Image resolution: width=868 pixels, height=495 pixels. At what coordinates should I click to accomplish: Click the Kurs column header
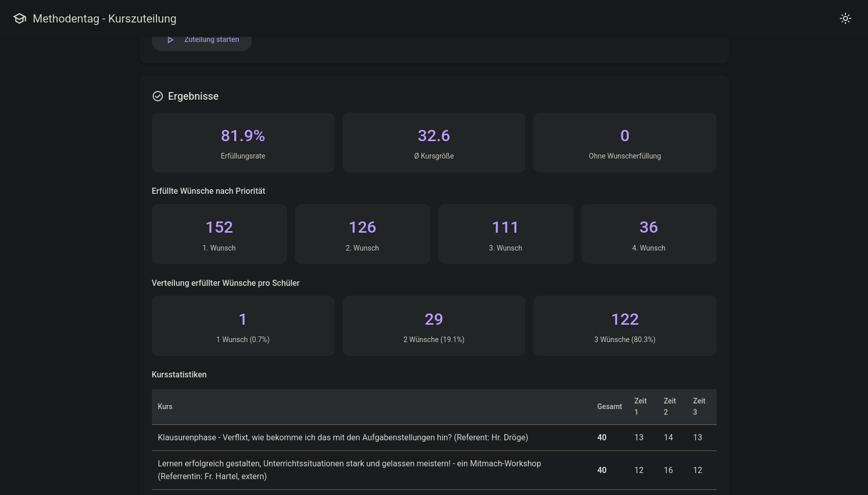click(x=165, y=407)
